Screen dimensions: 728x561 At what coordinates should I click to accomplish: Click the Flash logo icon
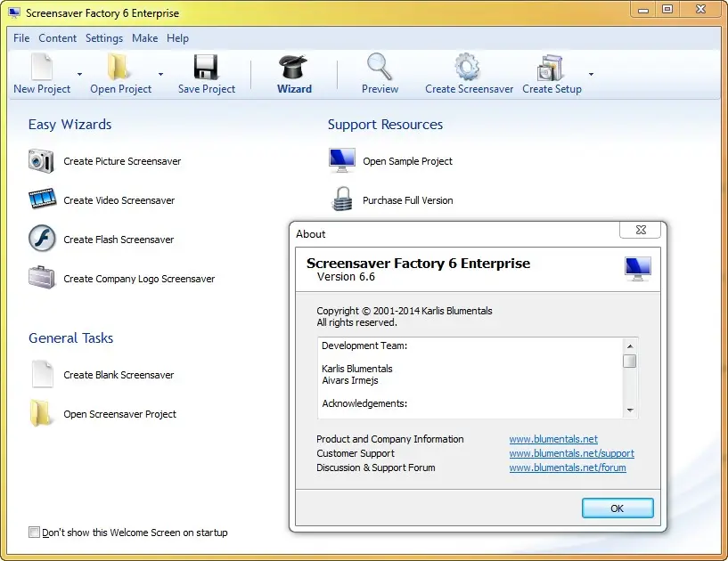click(x=42, y=238)
